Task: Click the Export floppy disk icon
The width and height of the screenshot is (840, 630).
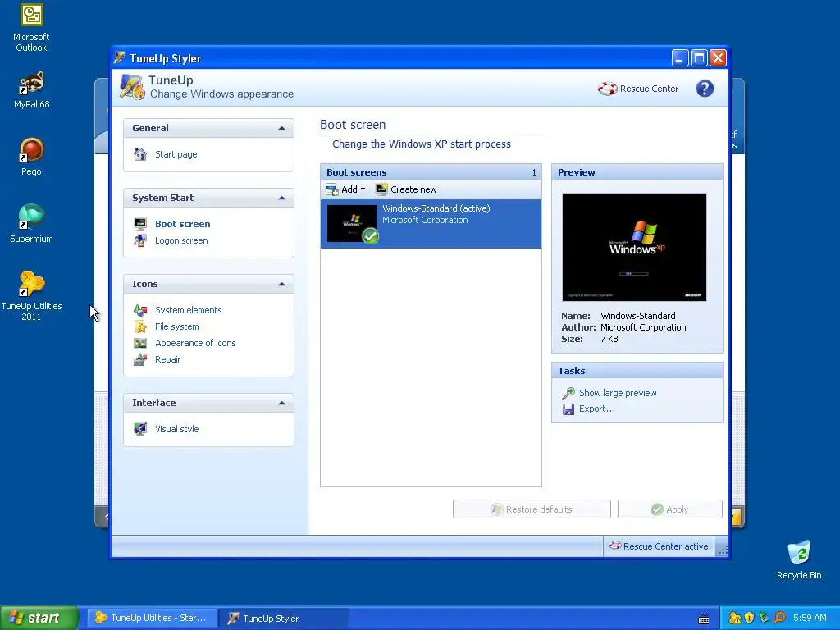Action: [x=568, y=409]
